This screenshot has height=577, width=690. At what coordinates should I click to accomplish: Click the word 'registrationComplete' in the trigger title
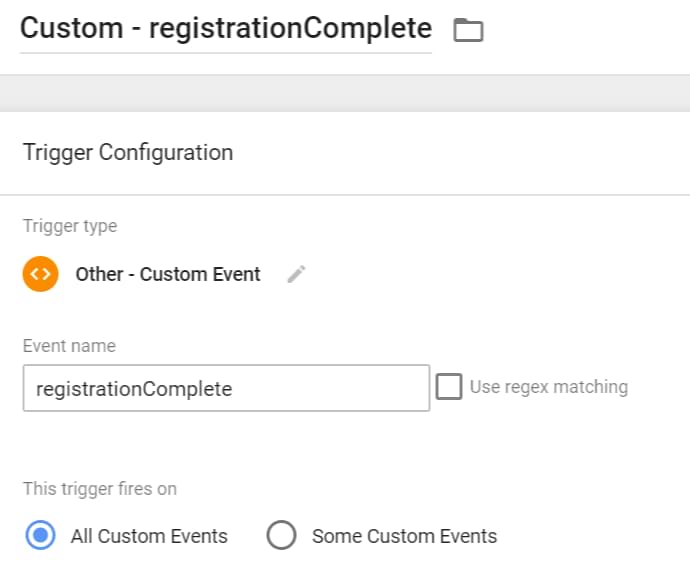coord(290,28)
